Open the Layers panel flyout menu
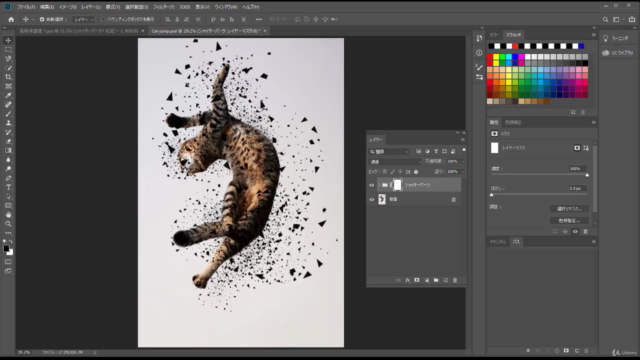Viewport: 640px width, 360px height. 462,140
